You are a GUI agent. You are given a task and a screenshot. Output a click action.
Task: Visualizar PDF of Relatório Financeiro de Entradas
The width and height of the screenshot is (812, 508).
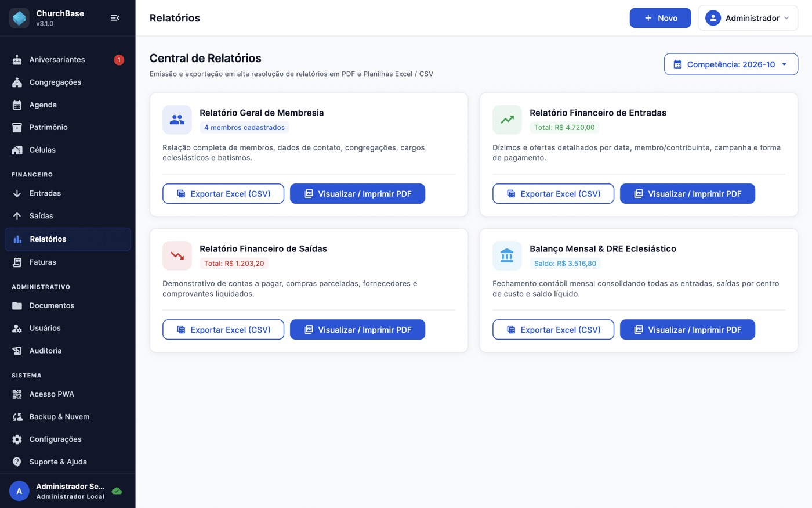[687, 194]
